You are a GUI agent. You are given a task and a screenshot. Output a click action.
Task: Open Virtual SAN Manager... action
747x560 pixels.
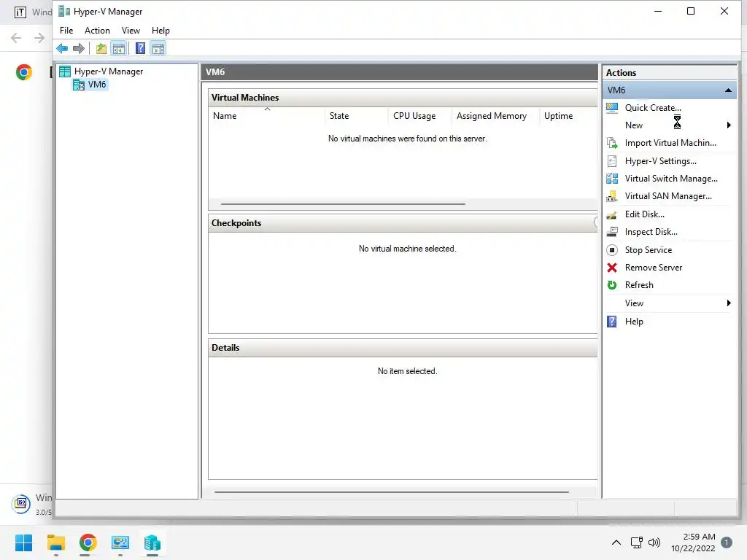click(x=668, y=196)
